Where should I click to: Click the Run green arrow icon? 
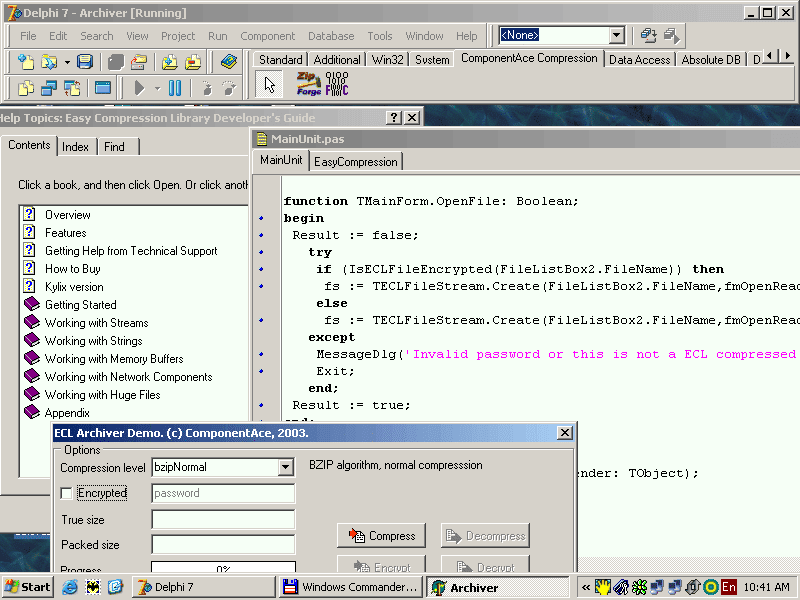[140, 88]
